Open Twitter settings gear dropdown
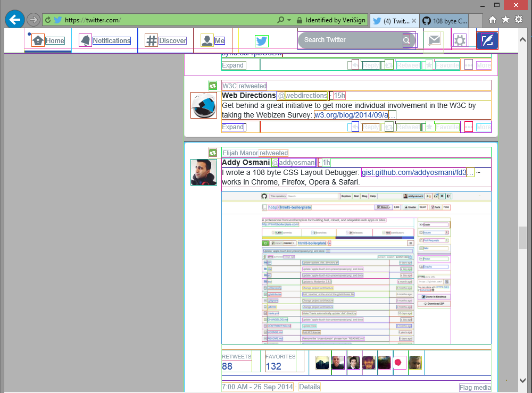This screenshot has width=532, height=393. tap(460, 40)
